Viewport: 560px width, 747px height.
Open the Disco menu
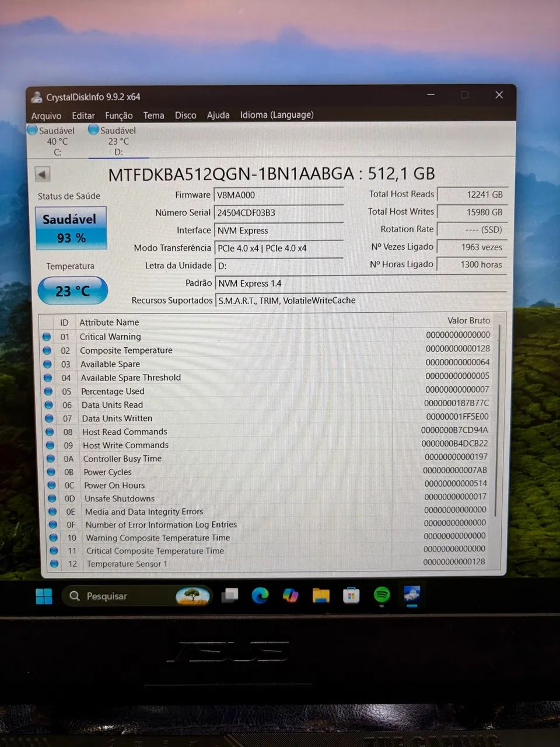click(185, 116)
